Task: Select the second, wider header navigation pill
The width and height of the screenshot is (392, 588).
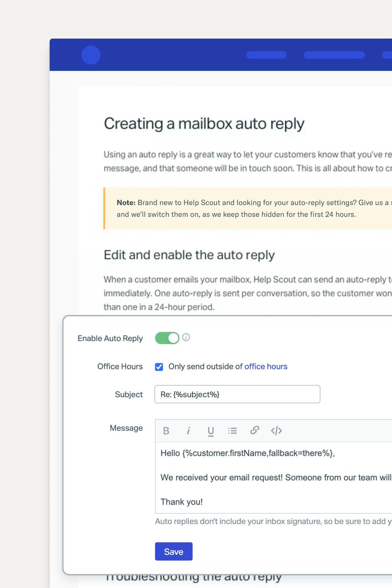Action: point(334,55)
